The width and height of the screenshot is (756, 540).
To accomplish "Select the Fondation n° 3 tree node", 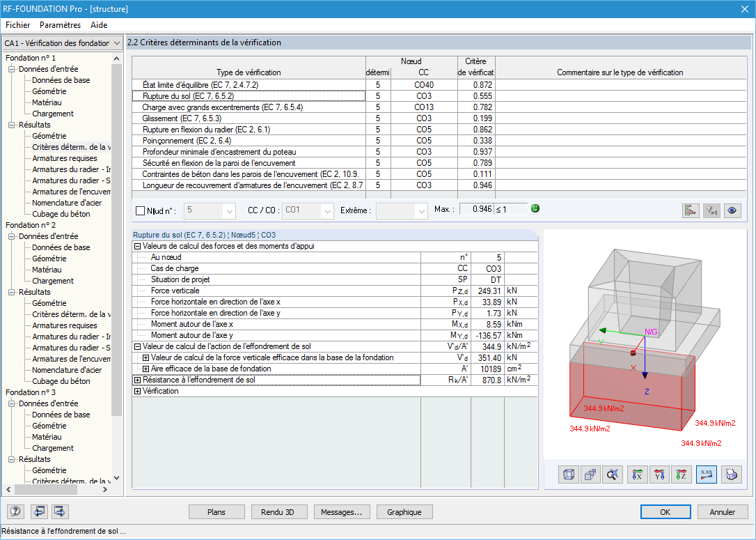I will tap(31, 392).
